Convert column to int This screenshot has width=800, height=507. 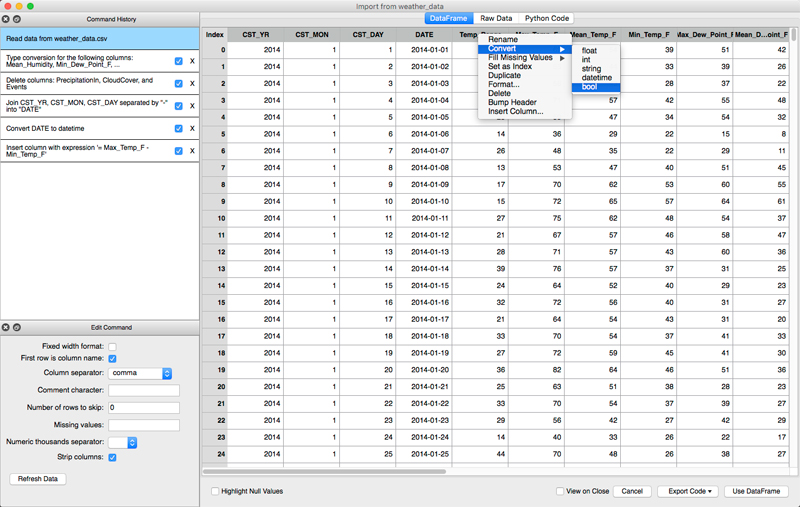point(596,60)
